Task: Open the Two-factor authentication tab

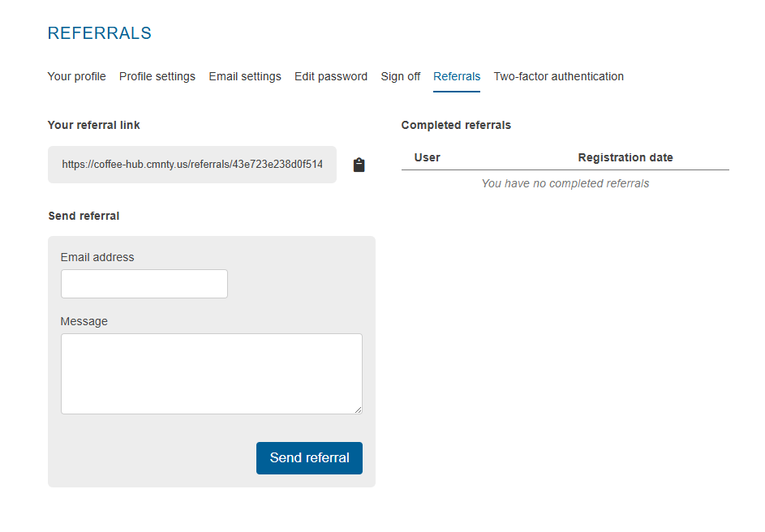Action: coord(559,76)
